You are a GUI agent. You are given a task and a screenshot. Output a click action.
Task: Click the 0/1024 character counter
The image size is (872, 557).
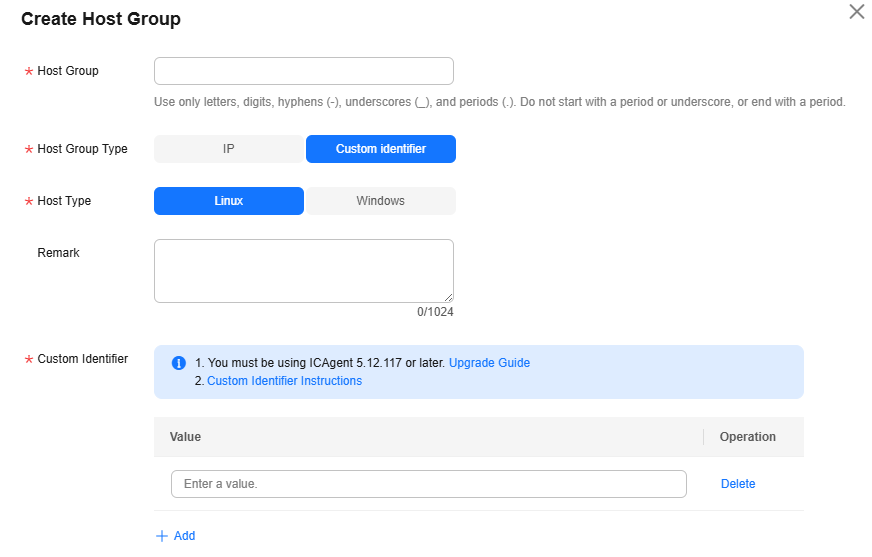pyautogui.click(x=435, y=312)
